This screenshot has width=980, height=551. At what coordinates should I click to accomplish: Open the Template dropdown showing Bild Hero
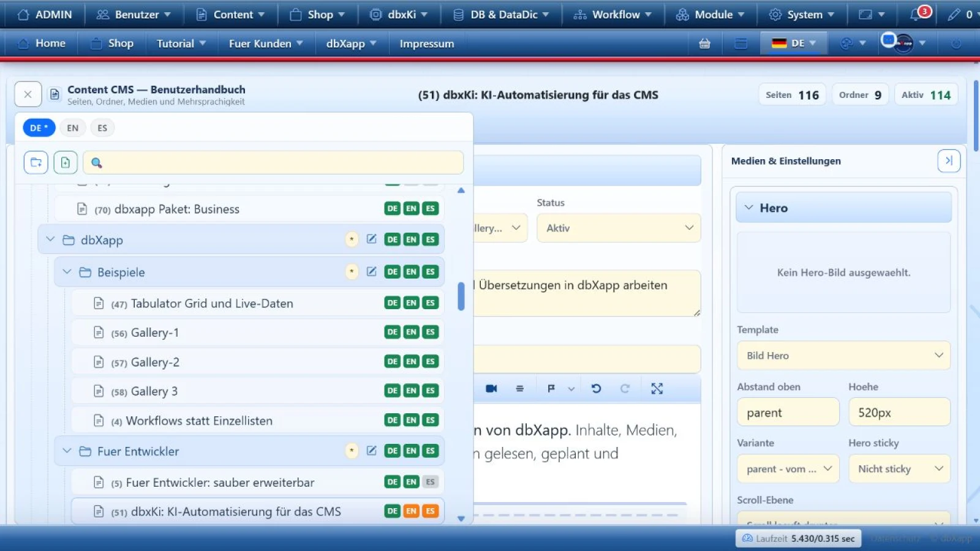[843, 355]
